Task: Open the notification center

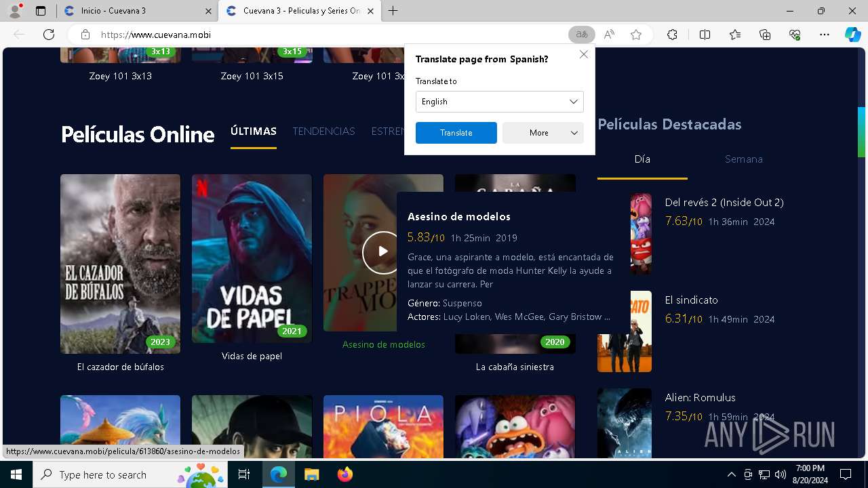Action: [846, 474]
